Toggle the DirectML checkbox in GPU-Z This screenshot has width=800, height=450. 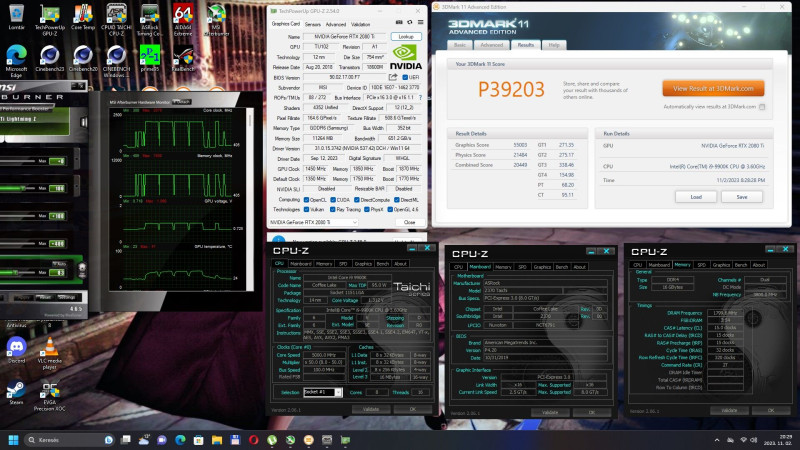pos(396,200)
